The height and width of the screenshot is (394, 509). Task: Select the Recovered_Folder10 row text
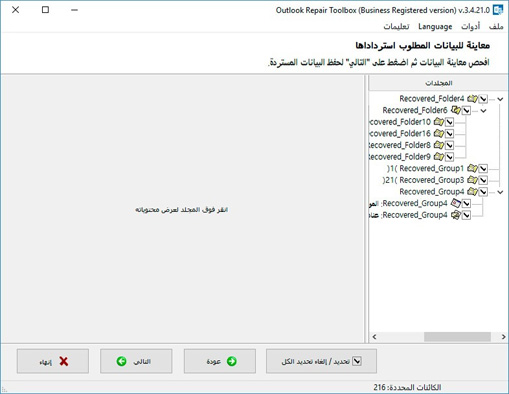tap(400, 122)
